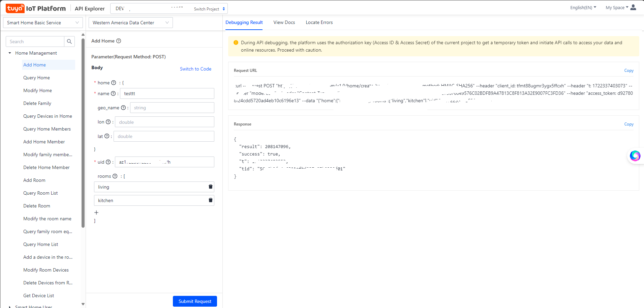
Task: Click the help icon next to Add Home title
Action: (119, 41)
